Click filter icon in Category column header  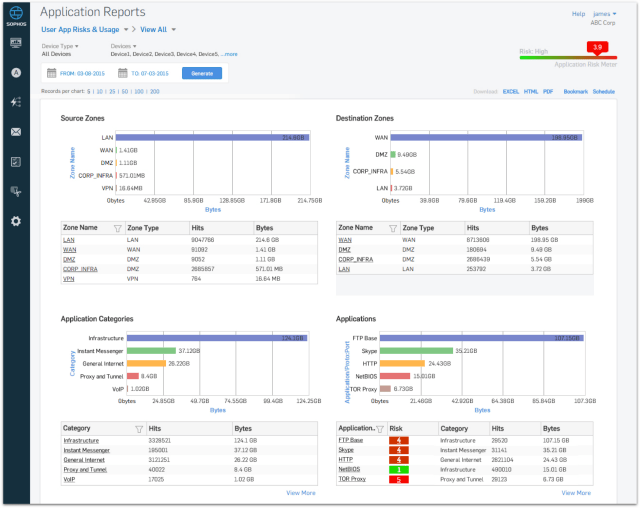[x=138, y=428]
